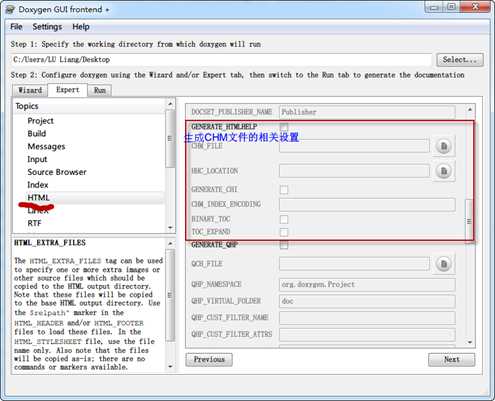The width and height of the screenshot is (495, 401).
Task: Click the HHC_LOCATION input field
Action: 354,171
